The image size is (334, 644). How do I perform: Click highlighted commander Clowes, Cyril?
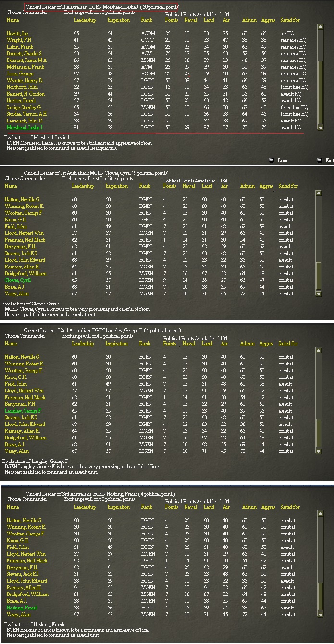17,280
